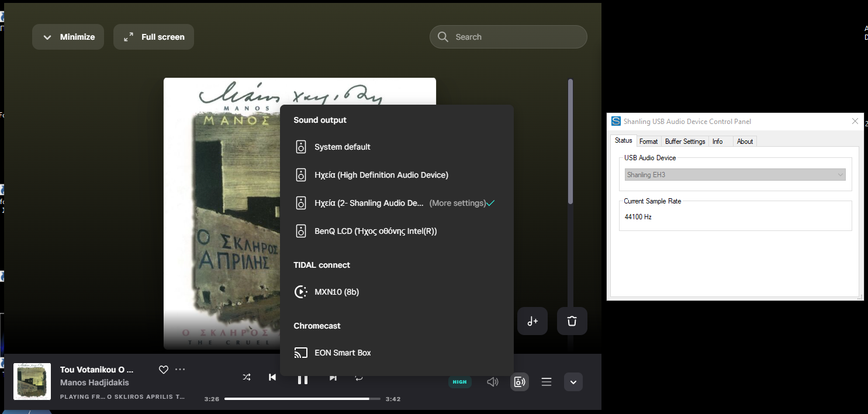Select EON Smart Box under Chromecast
868x414 pixels.
344,353
